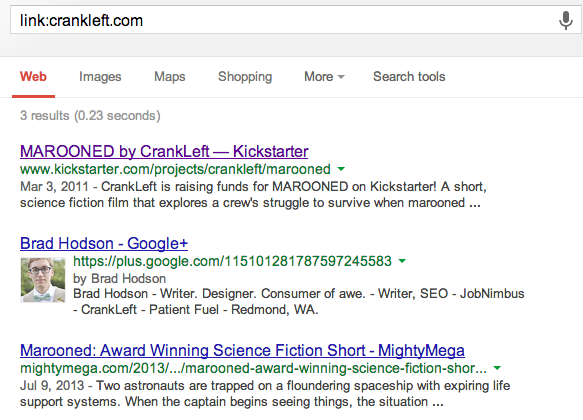Open the Brad Hodson Google+ result
Viewport: 583px width, 420px height.
pos(104,243)
